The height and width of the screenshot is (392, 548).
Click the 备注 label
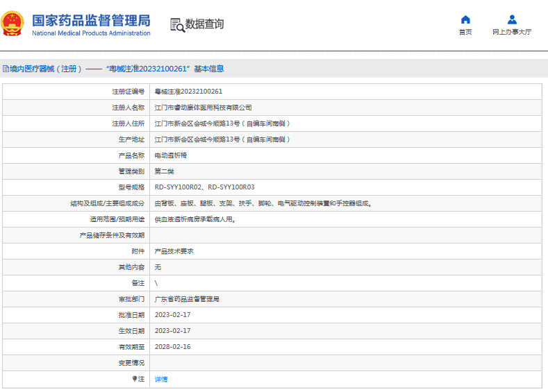click(x=138, y=284)
